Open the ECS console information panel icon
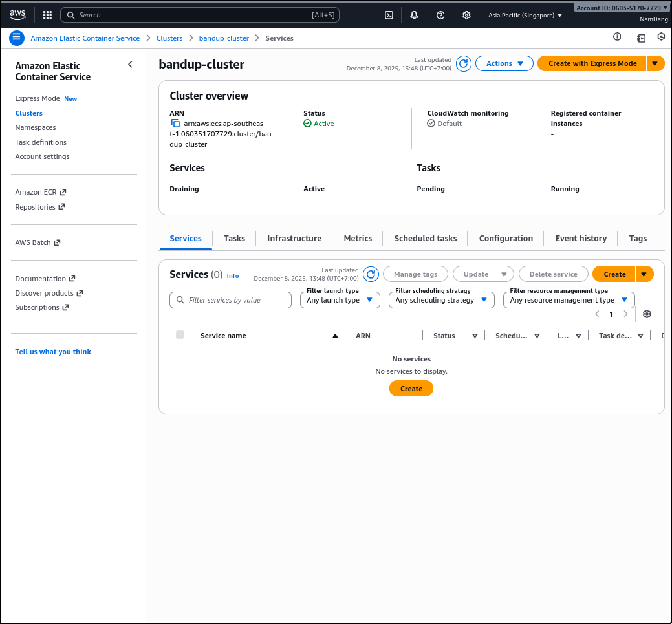 coord(616,37)
